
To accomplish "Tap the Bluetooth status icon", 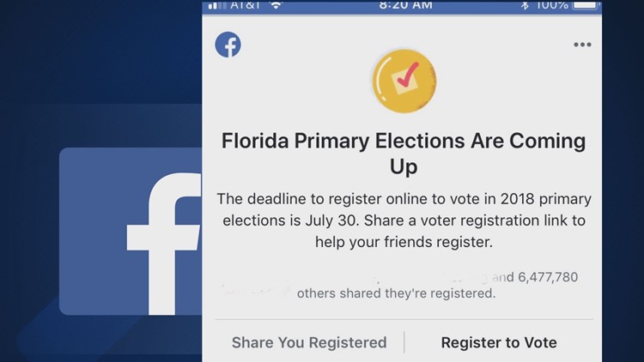I will (525, 5).
